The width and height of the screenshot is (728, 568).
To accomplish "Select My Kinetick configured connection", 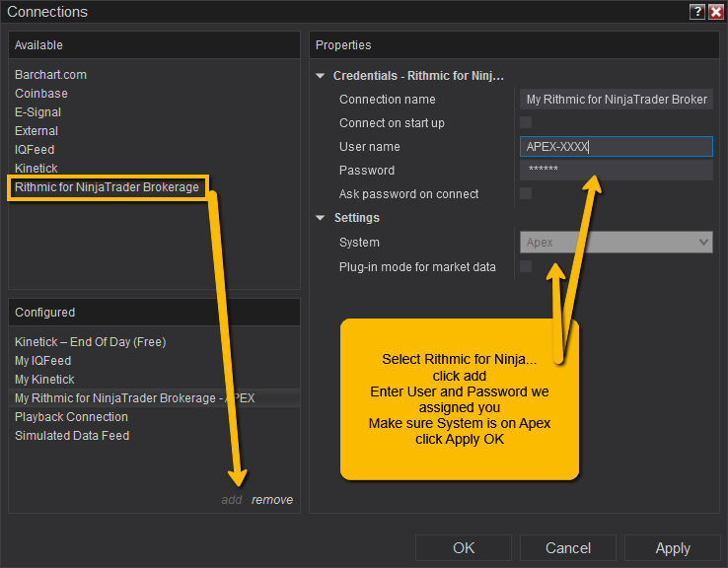I will pyautogui.click(x=44, y=379).
